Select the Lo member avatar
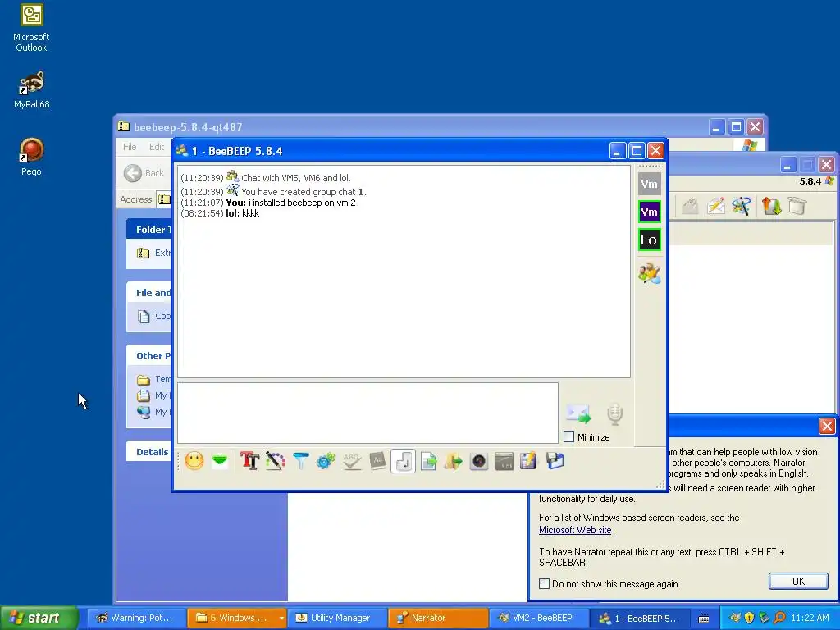 click(650, 240)
